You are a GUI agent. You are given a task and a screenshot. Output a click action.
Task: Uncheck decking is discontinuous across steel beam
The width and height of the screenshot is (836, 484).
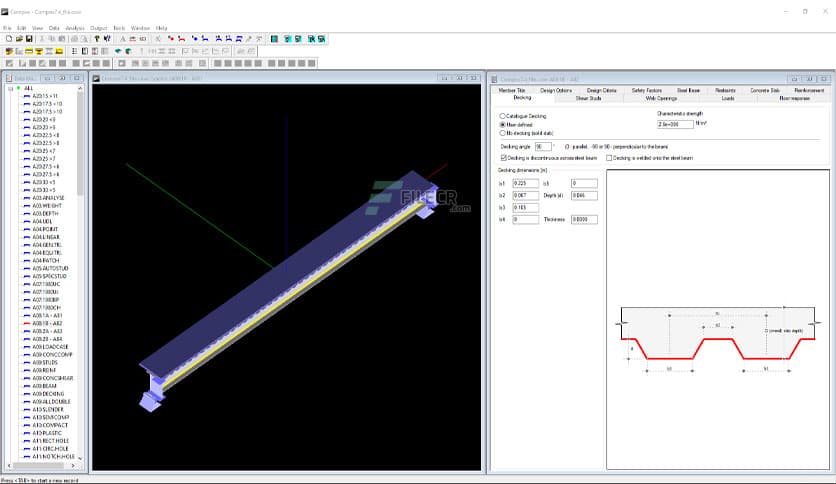click(x=503, y=157)
